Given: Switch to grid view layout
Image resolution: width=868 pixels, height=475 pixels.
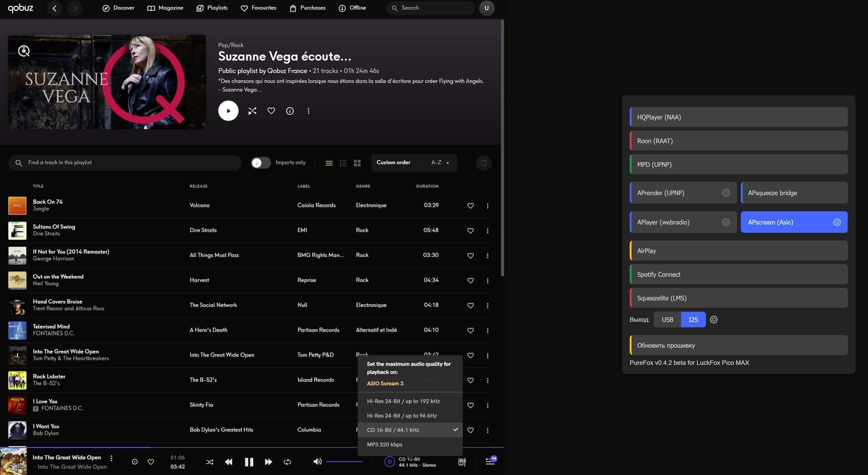Looking at the screenshot, I should [x=357, y=163].
